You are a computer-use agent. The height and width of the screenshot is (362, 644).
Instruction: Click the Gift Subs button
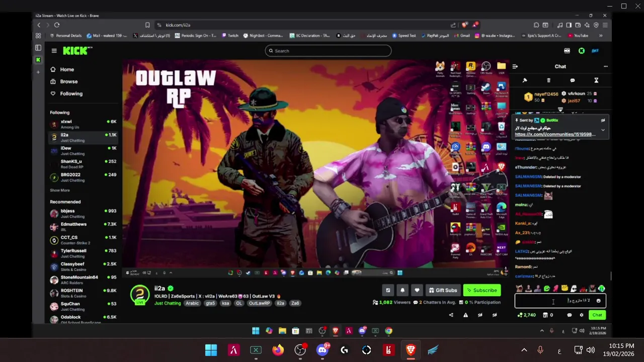pyautogui.click(x=443, y=290)
